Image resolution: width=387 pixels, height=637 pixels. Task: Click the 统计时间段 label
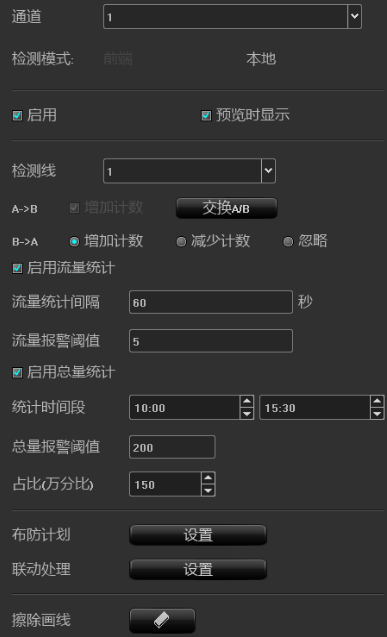[x=48, y=407]
